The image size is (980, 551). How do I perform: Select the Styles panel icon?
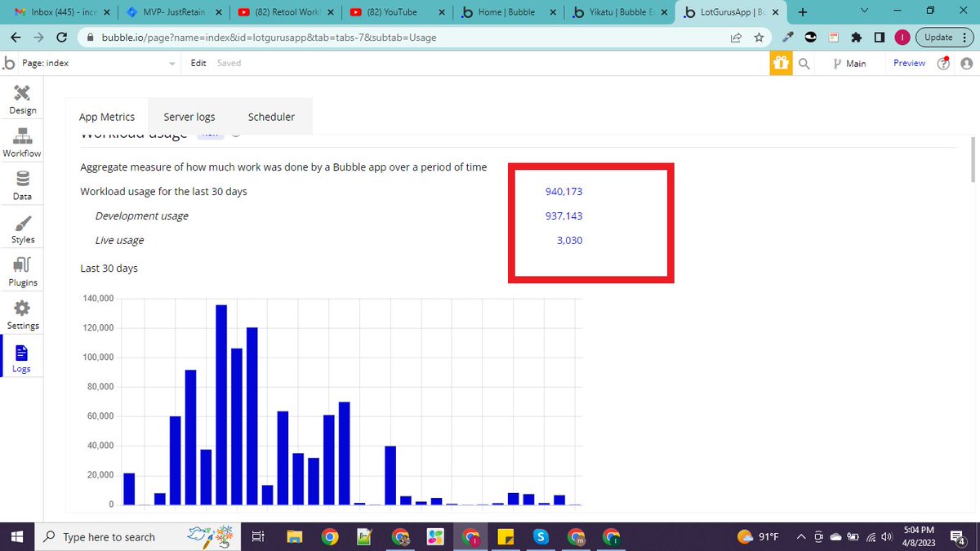22,222
